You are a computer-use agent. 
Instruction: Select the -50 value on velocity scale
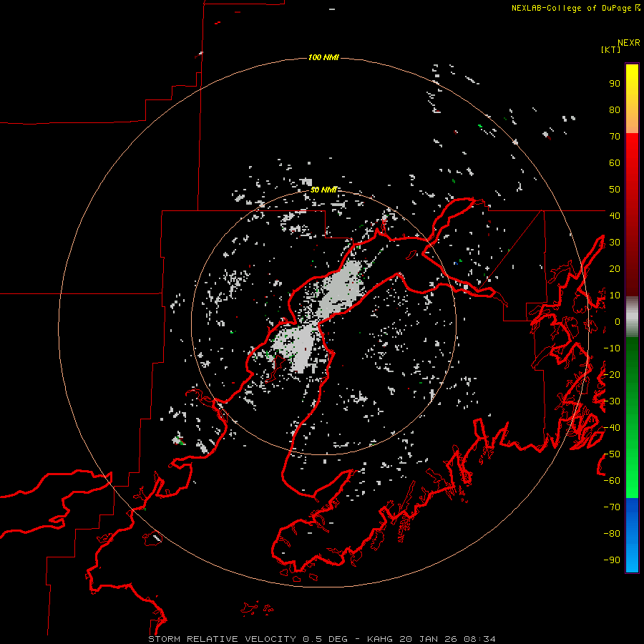(x=612, y=454)
